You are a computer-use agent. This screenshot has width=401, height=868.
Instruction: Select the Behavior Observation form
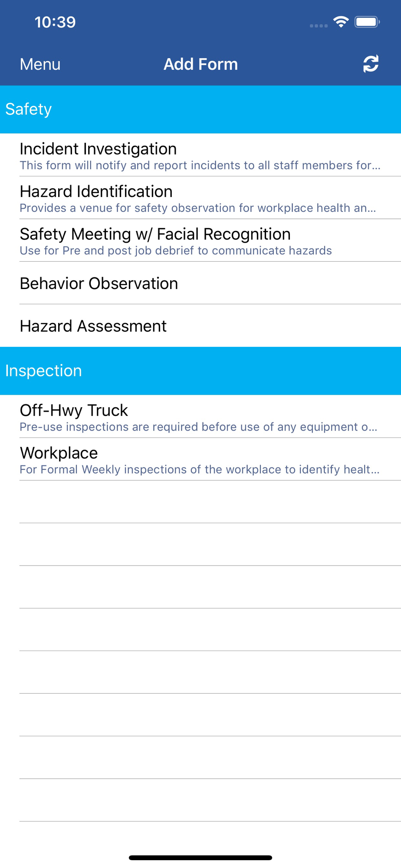pos(200,283)
